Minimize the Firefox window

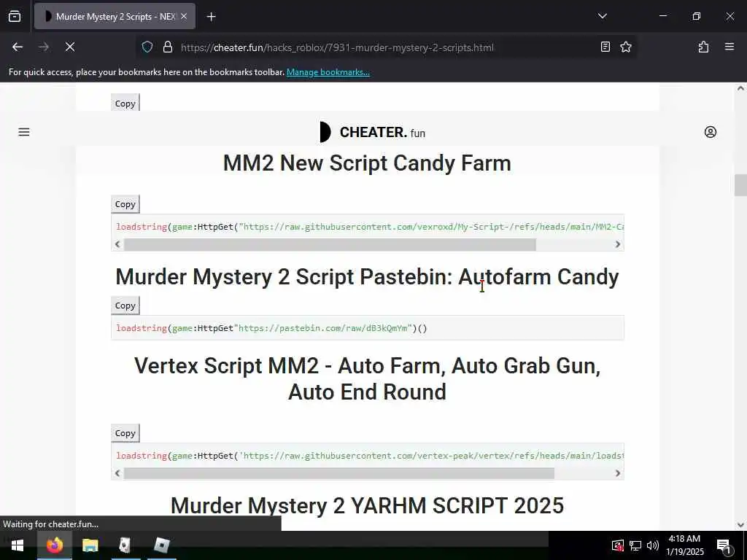pyautogui.click(x=662, y=16)
